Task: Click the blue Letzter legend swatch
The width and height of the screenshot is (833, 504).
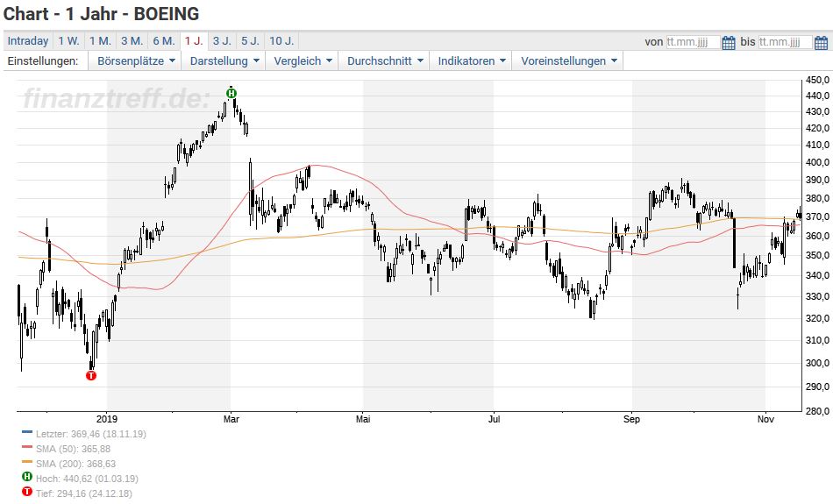Action: pyautogui.click(x=27, y=432)
